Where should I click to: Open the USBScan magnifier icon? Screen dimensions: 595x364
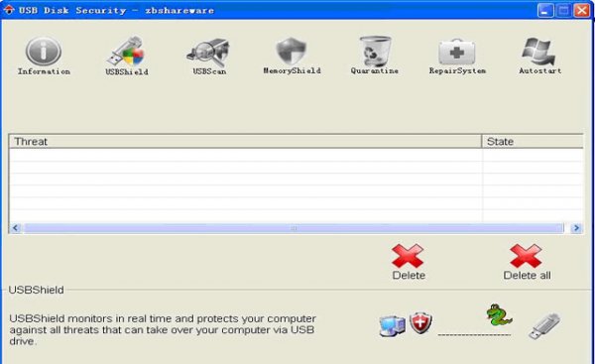[x=208, y=52]
